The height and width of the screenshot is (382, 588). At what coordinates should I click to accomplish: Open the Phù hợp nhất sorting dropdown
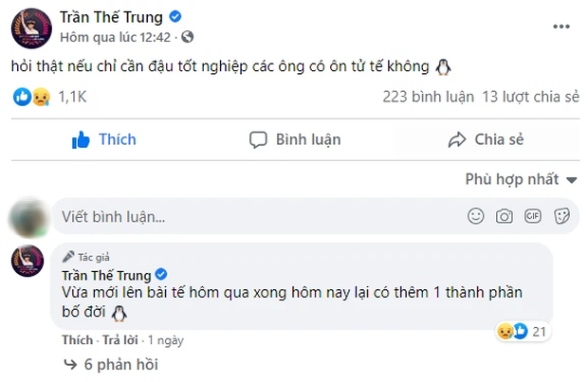pyautogui.click(x=521, y=179)
